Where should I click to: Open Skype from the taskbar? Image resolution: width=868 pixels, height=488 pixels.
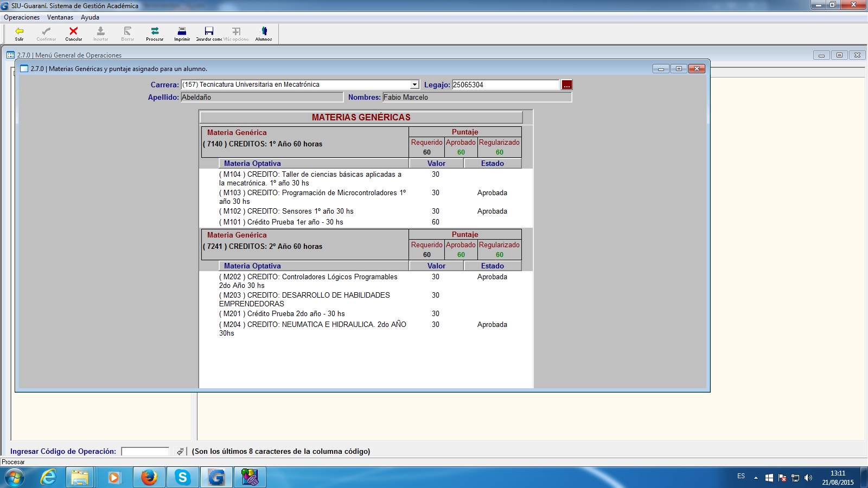point(182,477)
